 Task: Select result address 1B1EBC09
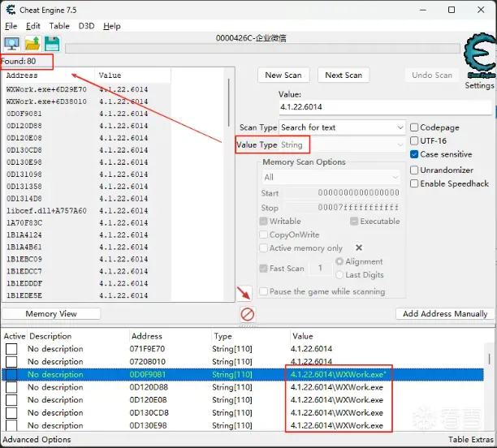(x=85, y=259)
